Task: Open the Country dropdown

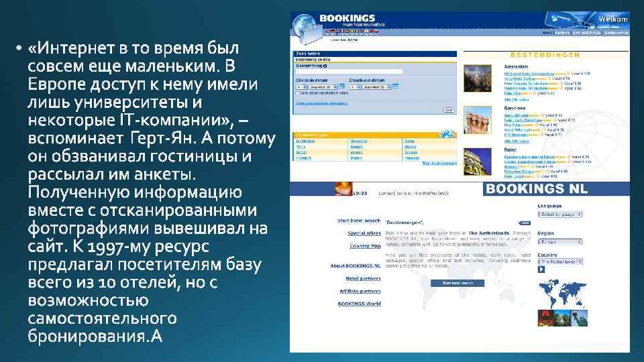Action: pos(560,261)
